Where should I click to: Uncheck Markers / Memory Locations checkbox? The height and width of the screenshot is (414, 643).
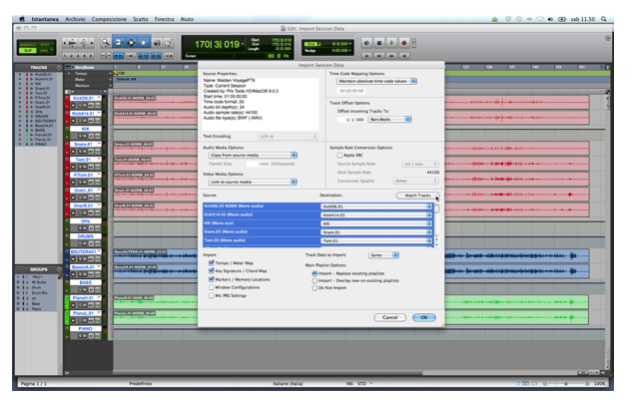point(211,279)
